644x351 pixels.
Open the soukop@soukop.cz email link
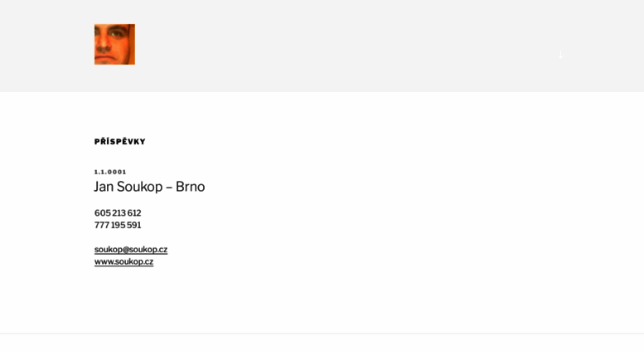[131, 250]
